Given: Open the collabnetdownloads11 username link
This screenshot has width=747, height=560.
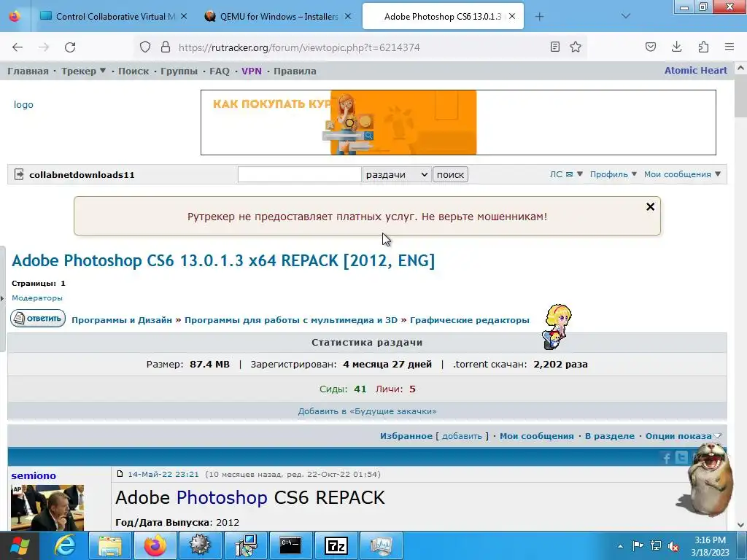Looking at the screenshot, I should pyautogui.click(x=82, y=175).
